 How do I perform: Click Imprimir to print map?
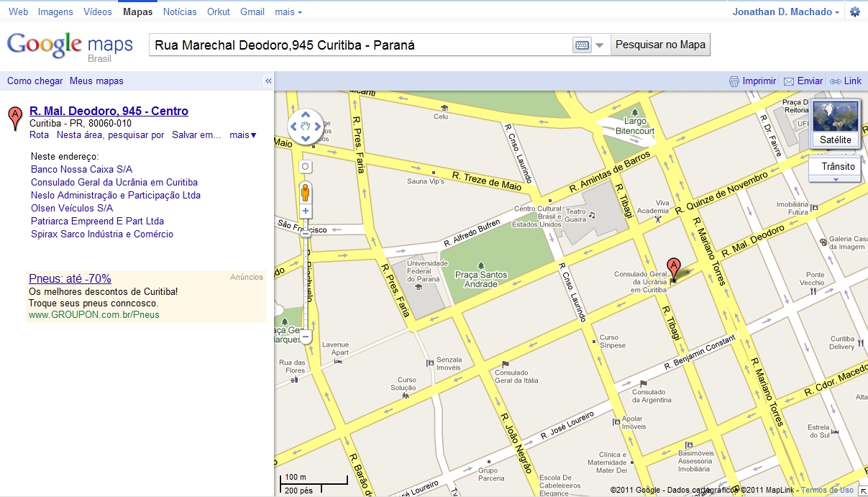[x=753, y=81]
